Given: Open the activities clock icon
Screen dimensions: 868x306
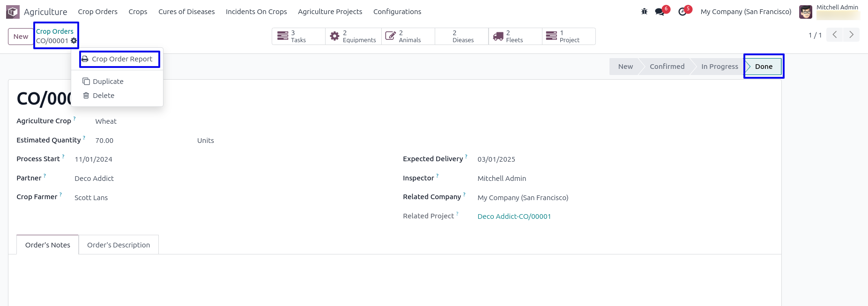Looking at the screenshot, I should 683,12.
